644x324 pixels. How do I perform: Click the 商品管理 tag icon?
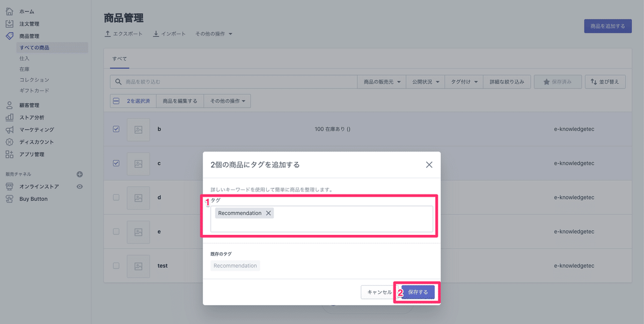9,36
